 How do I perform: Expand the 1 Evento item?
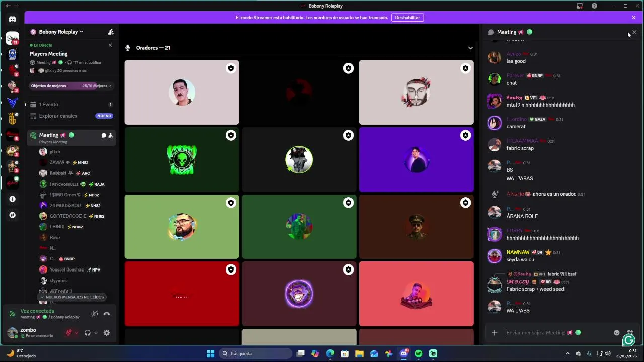point(71,105)
